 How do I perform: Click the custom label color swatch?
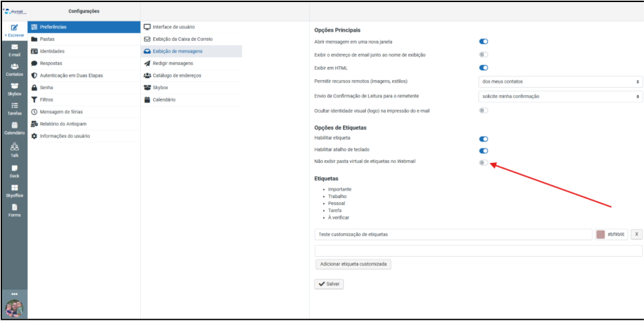click(x=601, y=234)
